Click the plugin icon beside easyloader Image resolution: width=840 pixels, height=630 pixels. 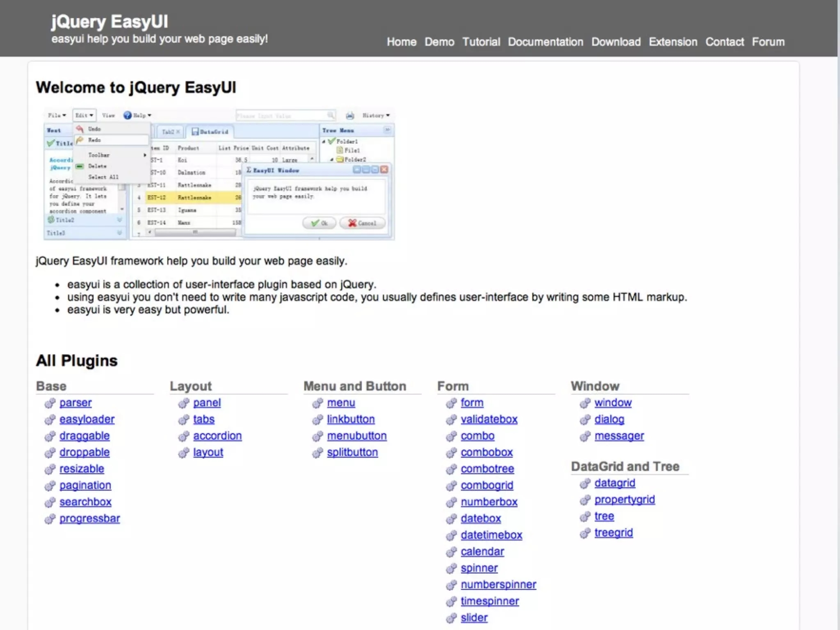point(50,420)
